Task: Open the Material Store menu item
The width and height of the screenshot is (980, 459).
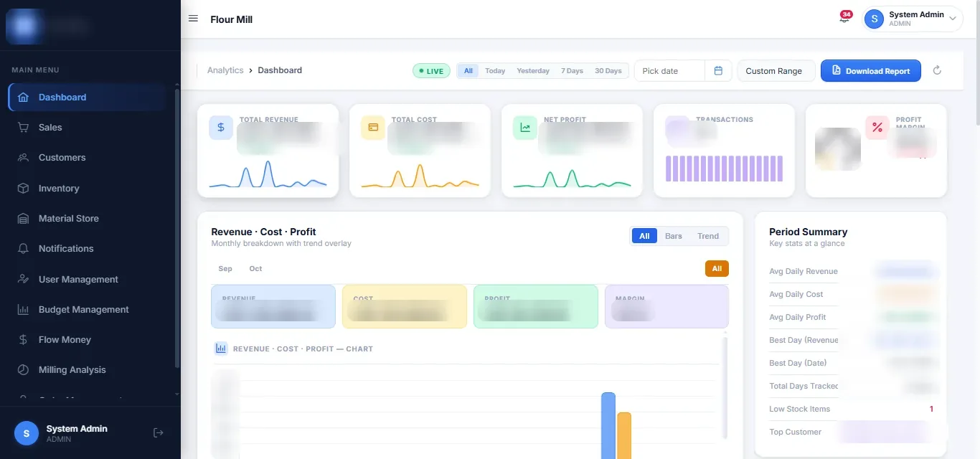Action: 88,219
